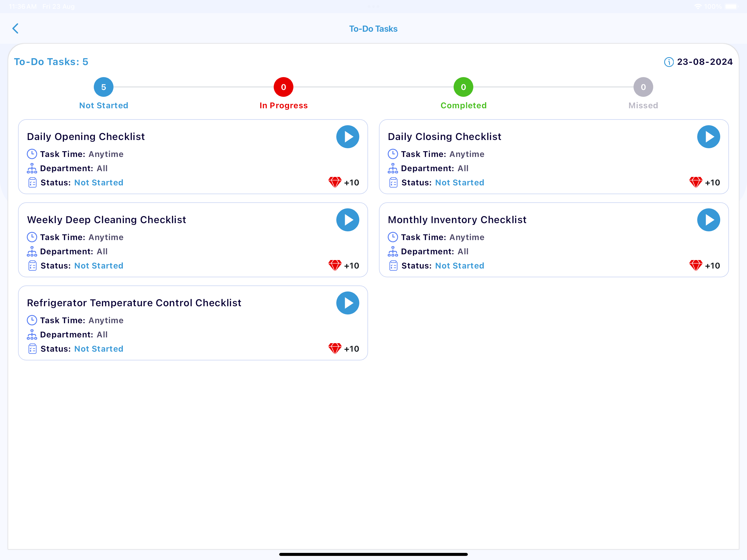Viewport: 747px width, 560px height.
Task: Click the Completed filter label
Action: click(x=463, y=106)
